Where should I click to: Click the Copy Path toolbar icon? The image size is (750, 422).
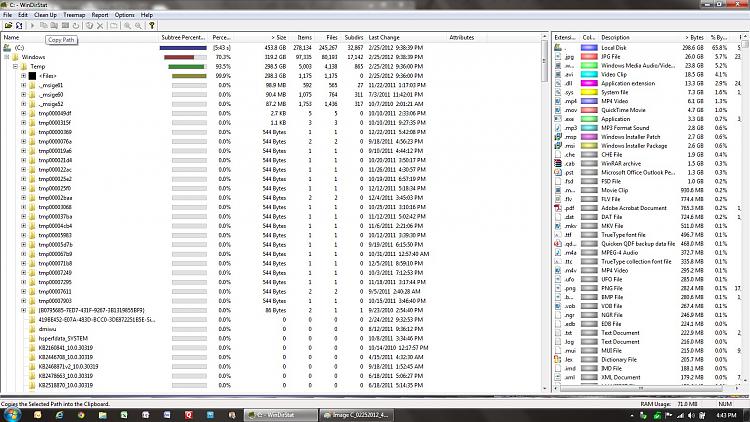[44, 25]
